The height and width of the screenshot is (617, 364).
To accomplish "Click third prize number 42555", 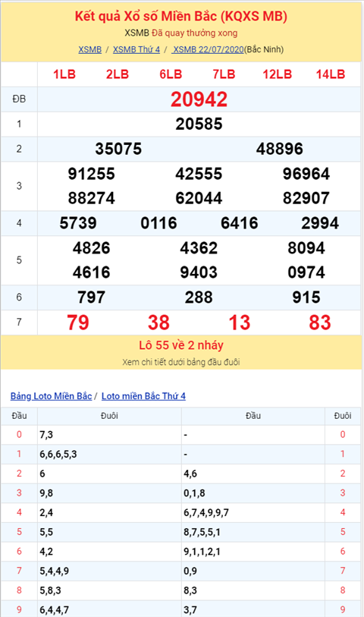I will [x=199, y=174].
